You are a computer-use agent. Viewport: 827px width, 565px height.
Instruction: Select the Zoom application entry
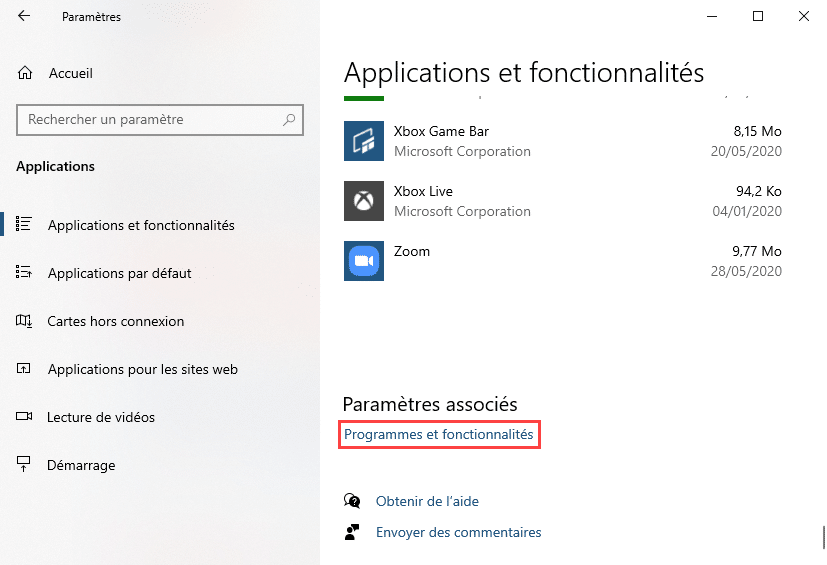pos(562,261)
